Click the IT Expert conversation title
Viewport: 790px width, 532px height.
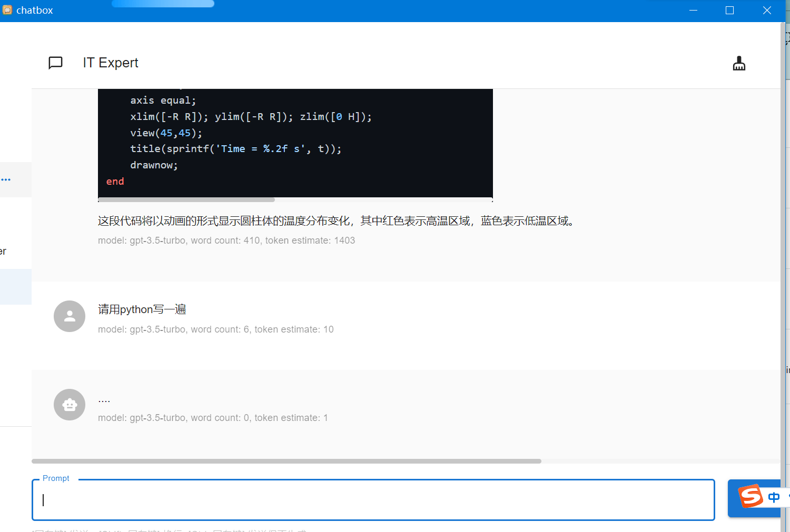pos(110,63)
